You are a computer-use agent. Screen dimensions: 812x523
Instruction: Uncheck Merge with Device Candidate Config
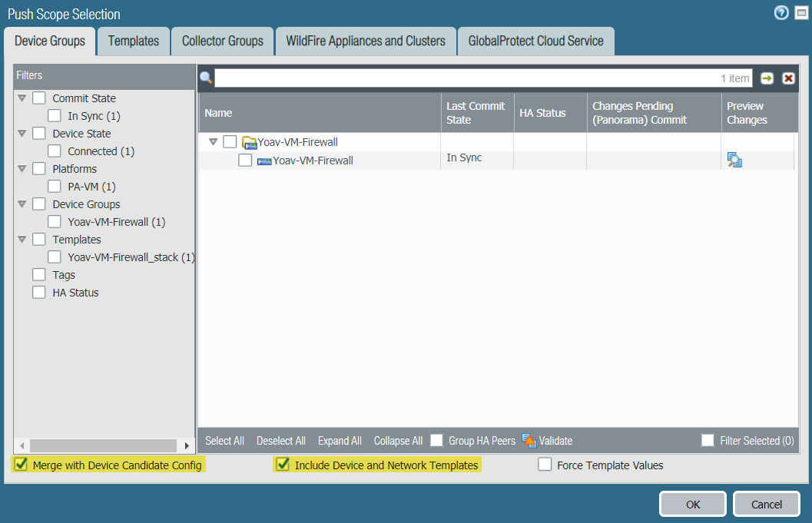coord(21,465)
